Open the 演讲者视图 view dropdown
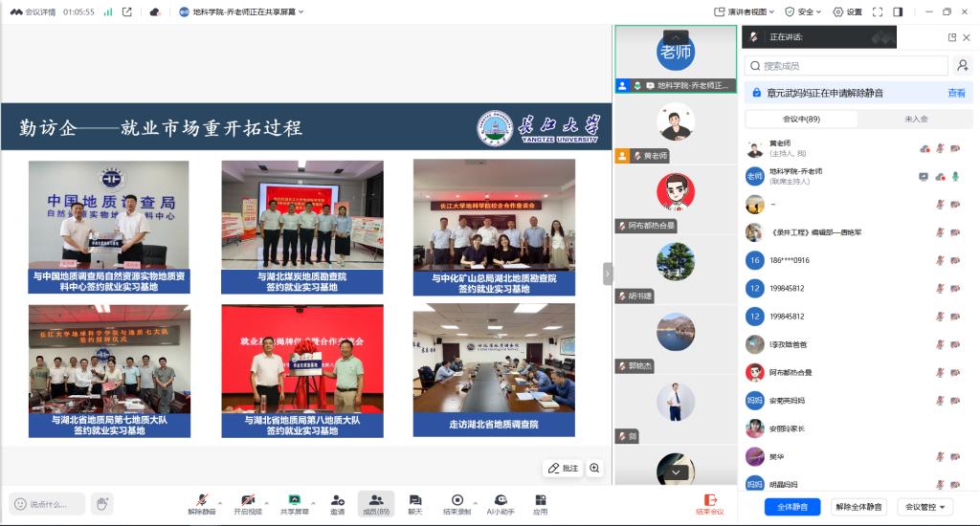The width and height of the screenshot is (980, 526). coord(745,11)
